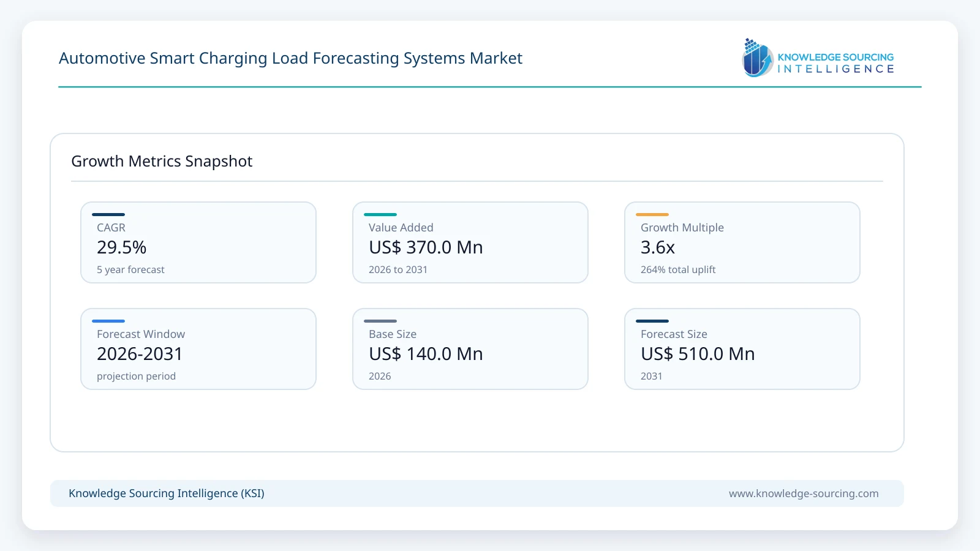Click the 'Growth Metrics Snapshot' heading

[x=162, y=161]
